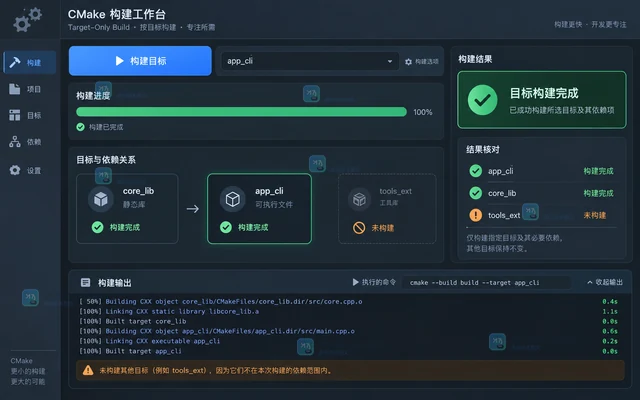Click app_cli 构建完成 status in 结果核对
Viewport: 640px width, 400px height.
pyautogui.click(x=598, y=171)
